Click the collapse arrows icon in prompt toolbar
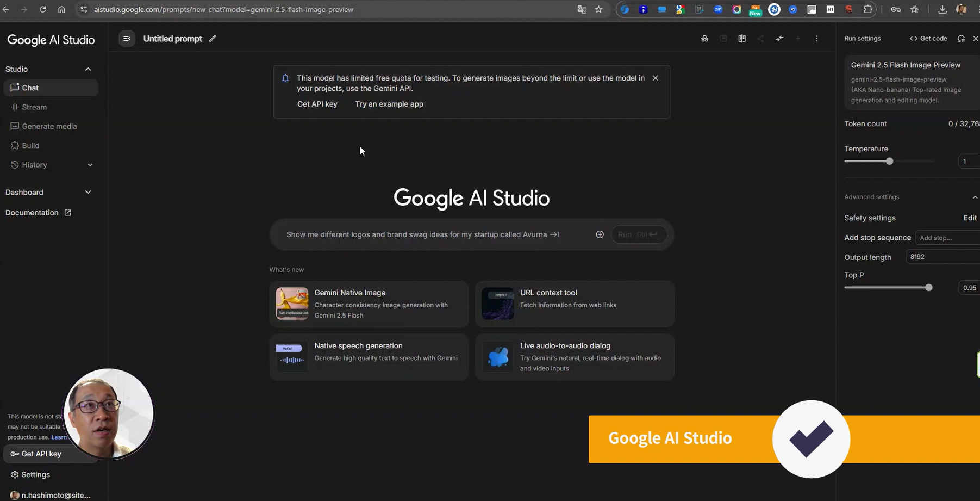Viewport: 980px width, 501px height. click(779, 39)
